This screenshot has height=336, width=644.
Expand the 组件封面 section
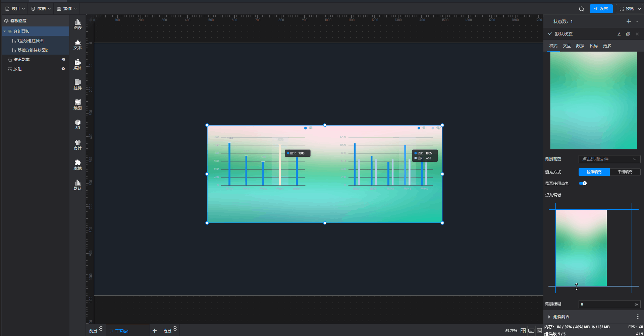549,317
